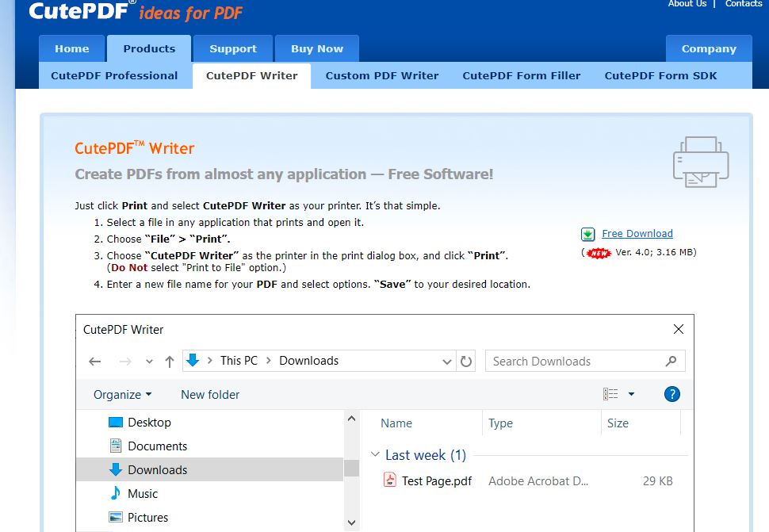Switch to CutePDF Professional subtab
This screenshot has height=532, width=769.
[114, 75]
